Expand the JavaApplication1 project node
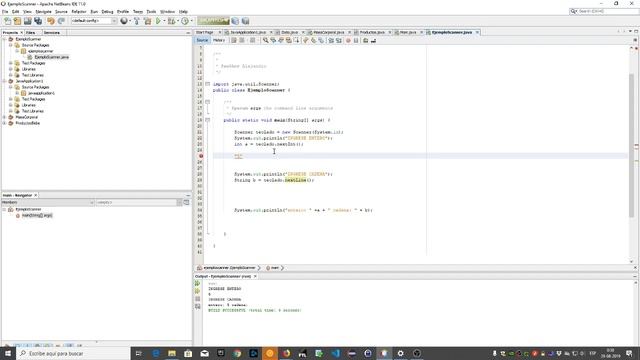This screenshot has width=640, height=360. [4, 81]
